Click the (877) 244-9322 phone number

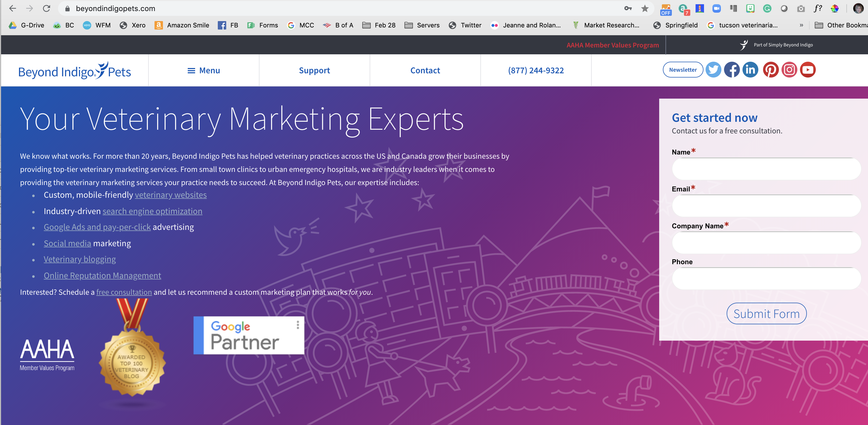pyautogui.click(x=536, y=70)
